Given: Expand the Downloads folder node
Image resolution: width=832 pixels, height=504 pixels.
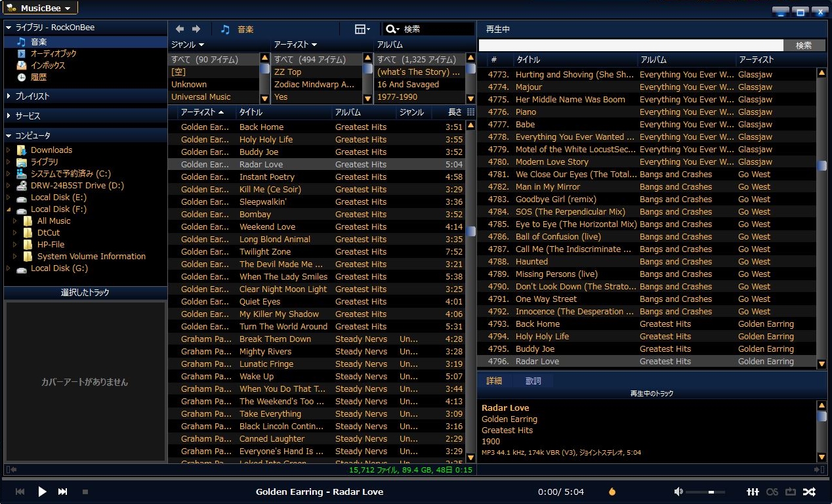Looking at the screenshot, I should [x=9, y=150].
